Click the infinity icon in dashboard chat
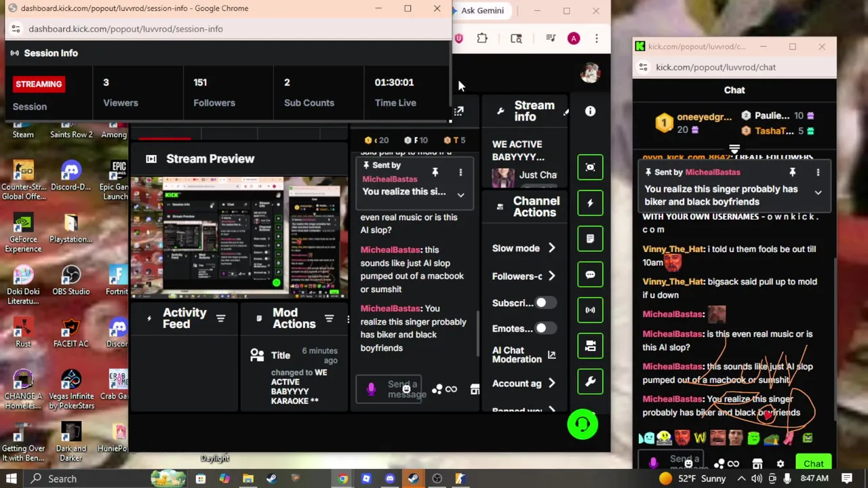This screenshot has width=868, height=488. click(x=451, y=389)
